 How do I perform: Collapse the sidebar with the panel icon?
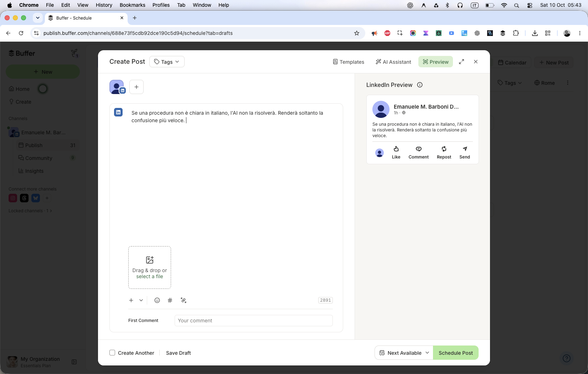(74, 362)
